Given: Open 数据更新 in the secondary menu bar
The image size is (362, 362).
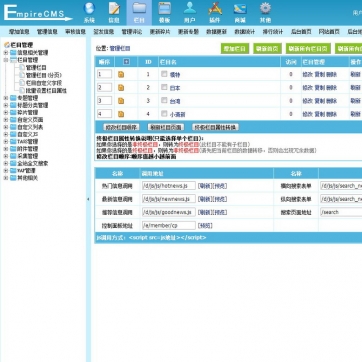Looking at the screenshot, I should (x=216, y=32).
